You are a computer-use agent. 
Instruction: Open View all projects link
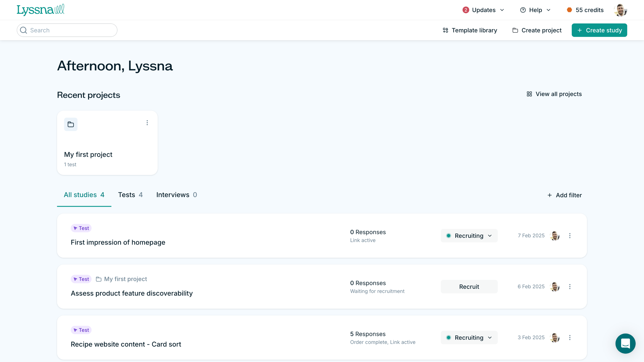[x=554, y=94]
